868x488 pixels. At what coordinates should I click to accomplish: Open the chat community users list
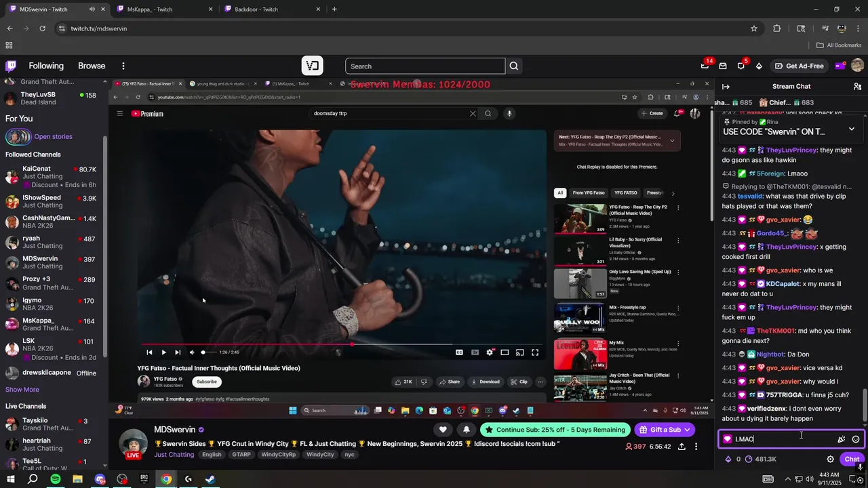click(x=857, y=86)
